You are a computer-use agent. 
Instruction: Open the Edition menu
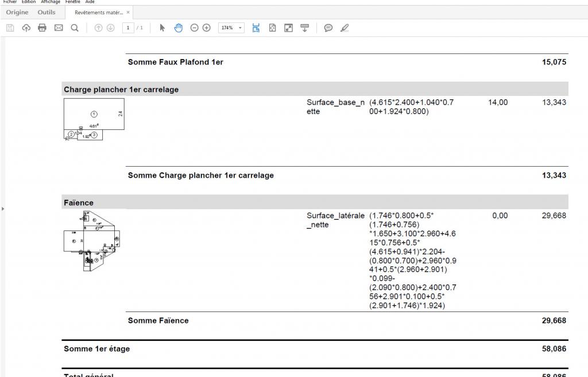point(29,2)
